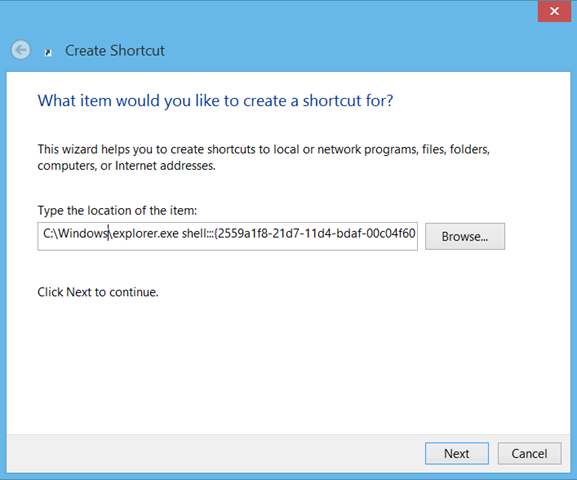Click the gray footer bar left of Next

pos(215,453)
